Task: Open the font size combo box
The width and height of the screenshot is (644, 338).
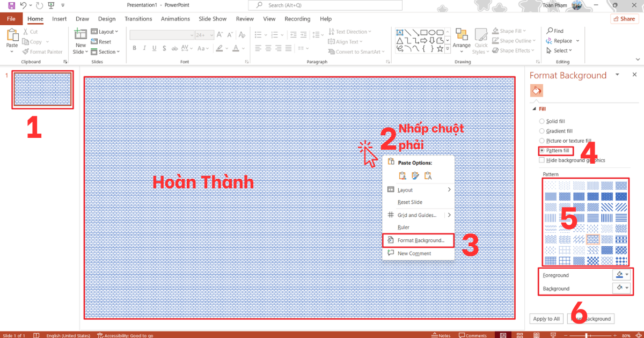Action: click(204, 35)
